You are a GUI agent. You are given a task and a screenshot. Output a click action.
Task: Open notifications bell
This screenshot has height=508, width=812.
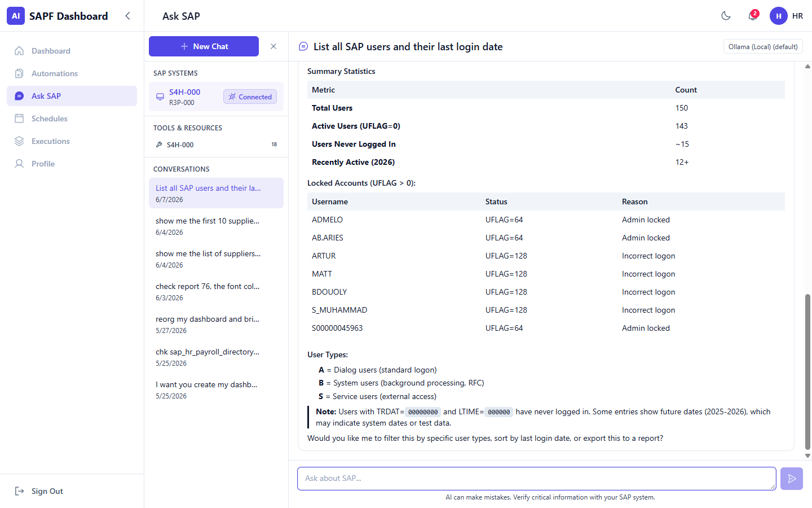pos(753,16)
